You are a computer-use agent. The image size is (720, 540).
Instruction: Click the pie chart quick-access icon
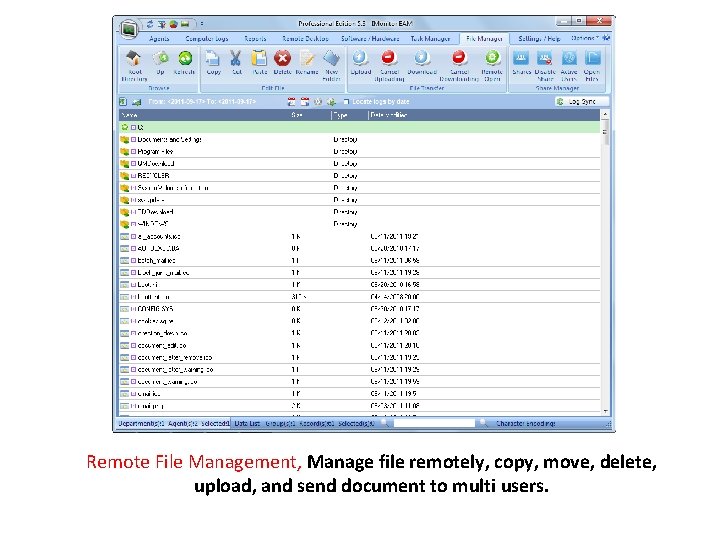coord(173,23)
